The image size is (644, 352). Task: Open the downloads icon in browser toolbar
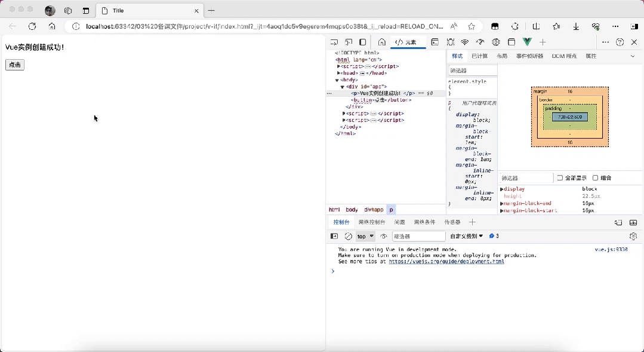(576, 26)
